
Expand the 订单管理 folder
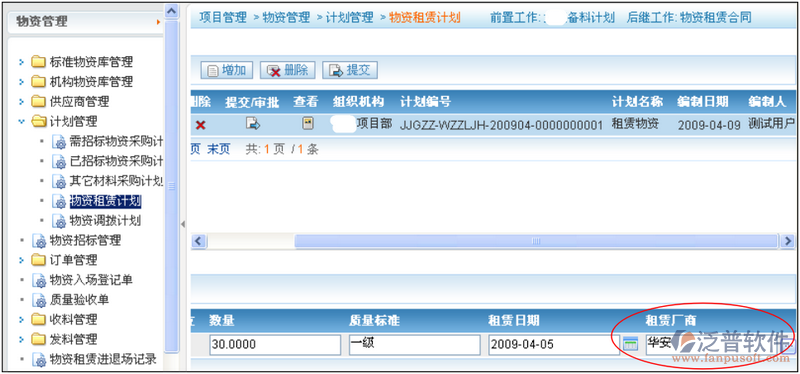tap(21, 260)
